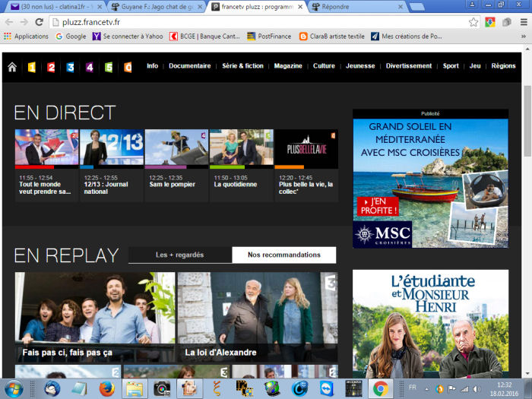Image resolution: width=532 pixels, height=399 pixels.
Task: Open the Culture menu category
Action: (324, 66)
